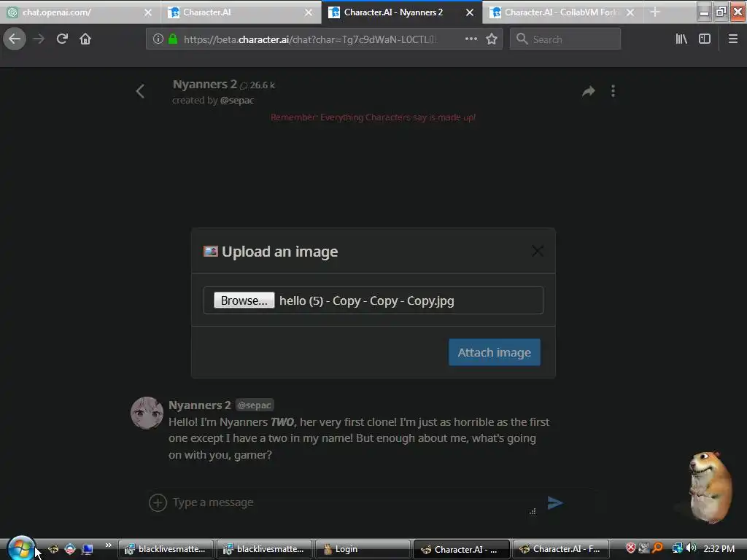Click the Attach image button
The width and height of the screenshot is (747, 560).
click(495, 352)
